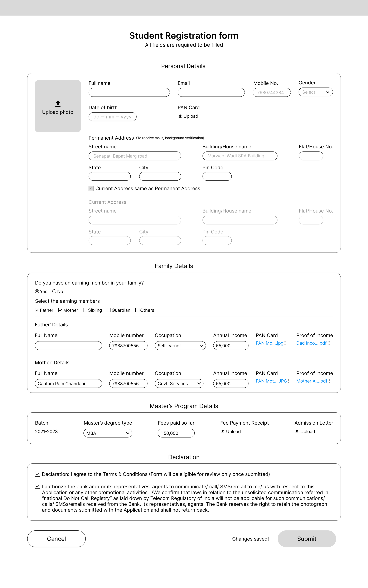The width and height of the screenshot is (368, 588).
Task: Open options menu for father's PAN file
Action: pyautogui.click(x=285, y=343)
